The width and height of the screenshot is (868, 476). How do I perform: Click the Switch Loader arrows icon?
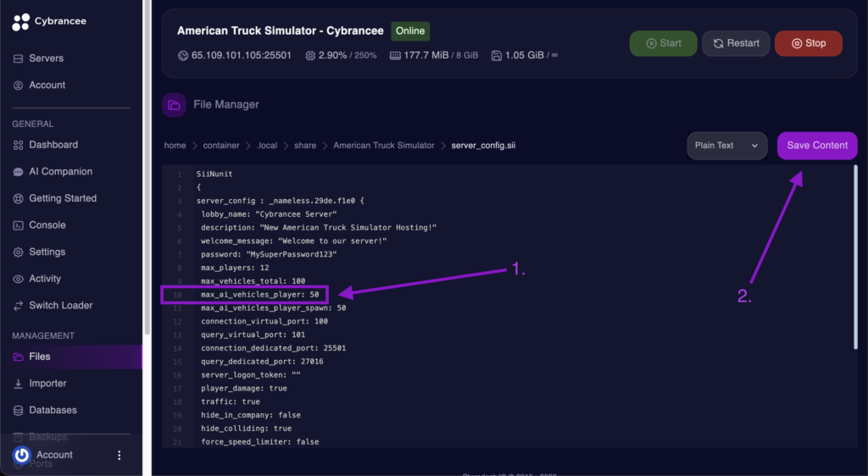point(19,306)
